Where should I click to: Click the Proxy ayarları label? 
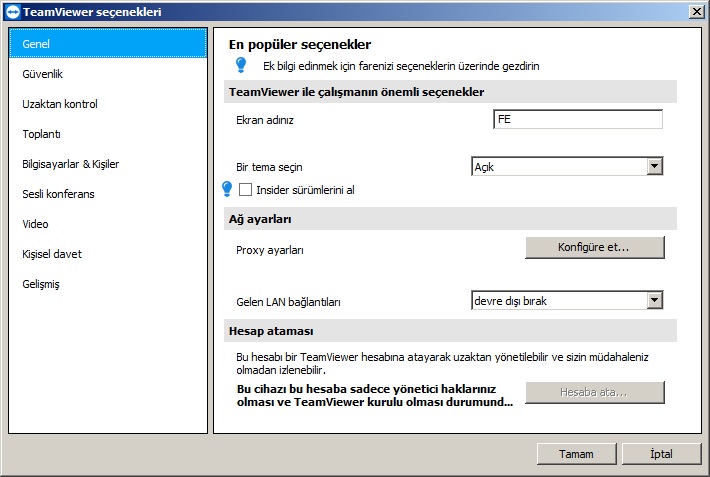[x=270, y=250]
